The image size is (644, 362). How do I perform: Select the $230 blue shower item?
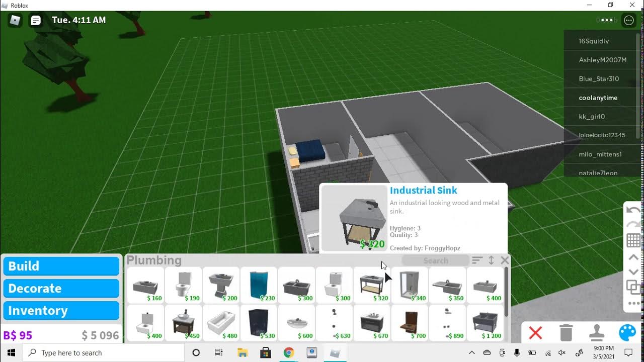click(x=259, y=285)
